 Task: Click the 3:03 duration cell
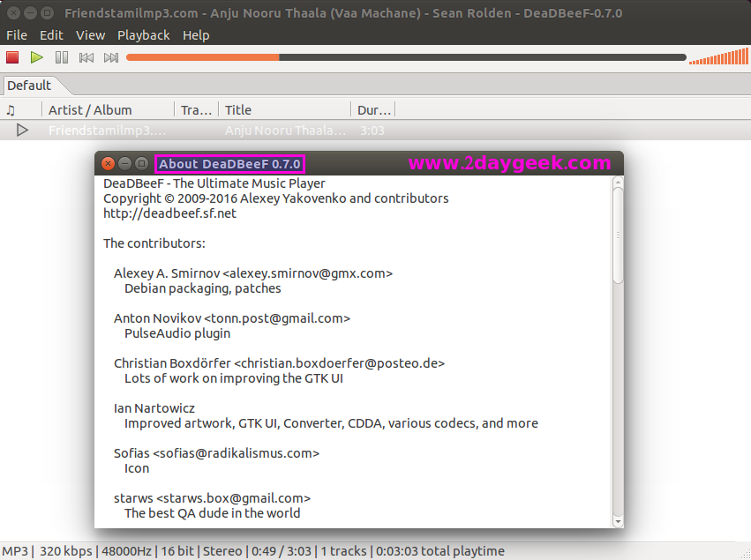pos(372,131)
